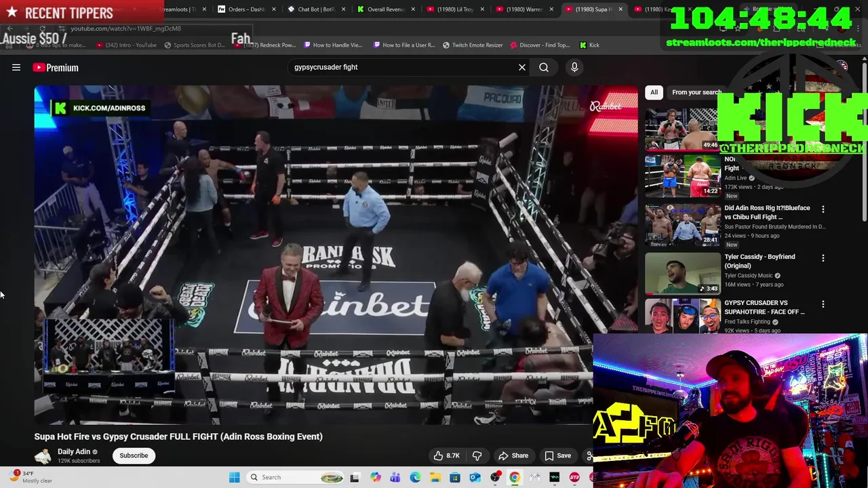This screenshot has height=488, width=868.
Task: Close the (11980) Supa tab
Action: (620, 9)
